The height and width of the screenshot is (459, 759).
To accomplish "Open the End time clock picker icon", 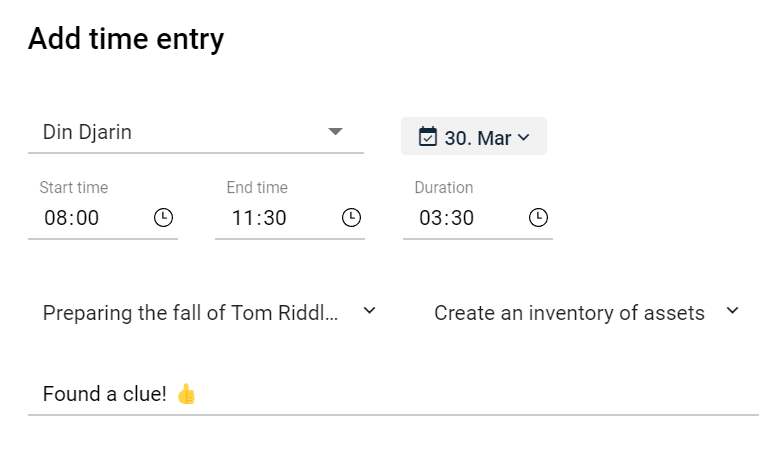I will [x=351, y=217].
